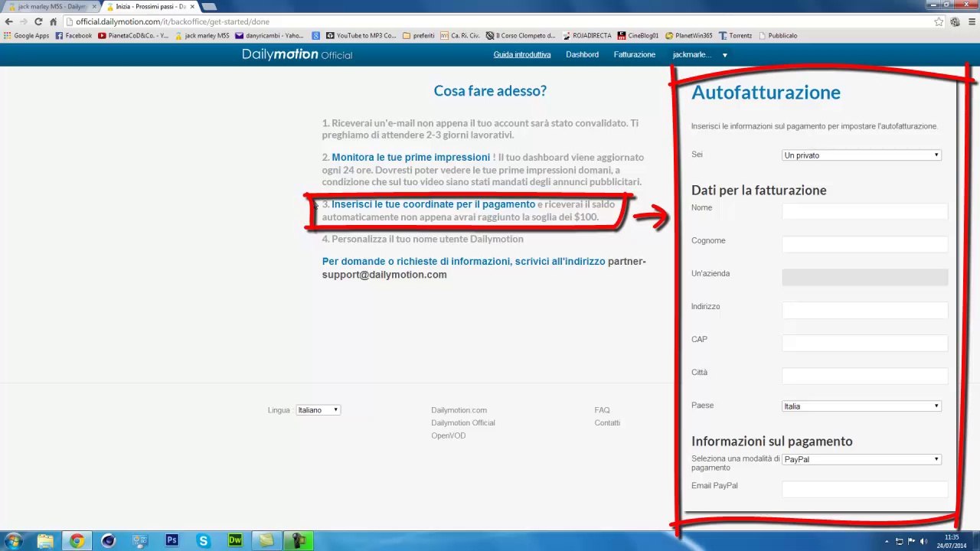Open the Chrome menu icon at the toolbar's end
The width and height of the screenshot is (980, 551).
(972, 21)
